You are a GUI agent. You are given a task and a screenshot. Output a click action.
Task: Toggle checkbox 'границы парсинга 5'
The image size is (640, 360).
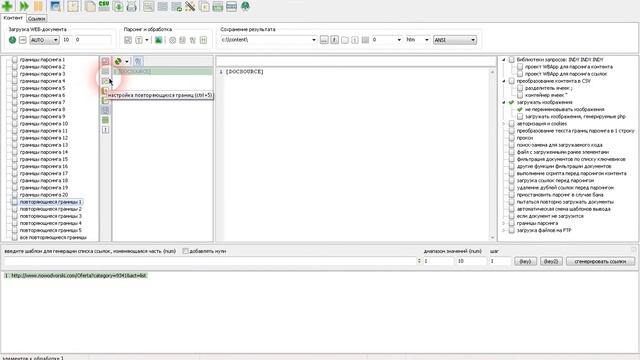pyautogui.click(x=15, y=88)
